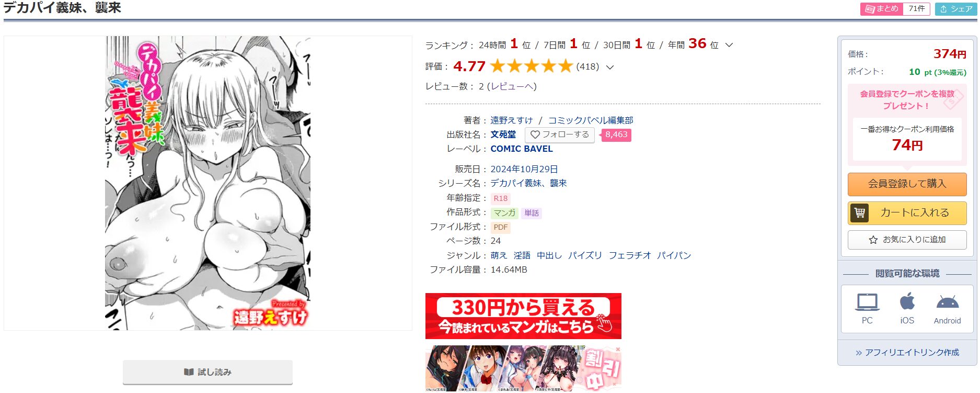Click the five-star rating display
This screenshot has width=980, height=393.
click(532, 66)
